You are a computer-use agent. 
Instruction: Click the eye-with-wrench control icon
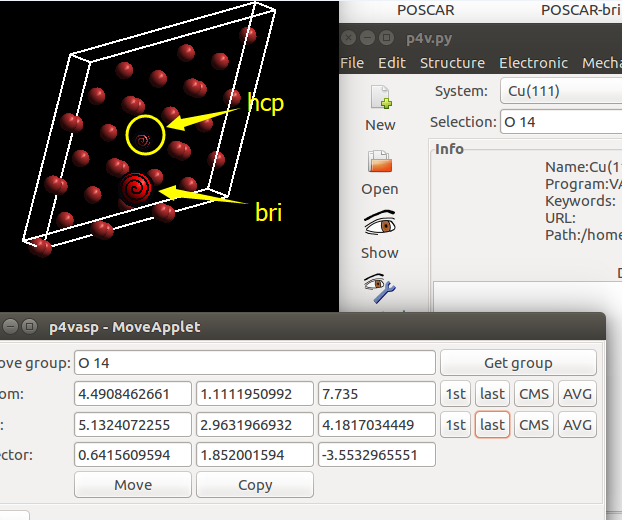[x=381, y=288]
